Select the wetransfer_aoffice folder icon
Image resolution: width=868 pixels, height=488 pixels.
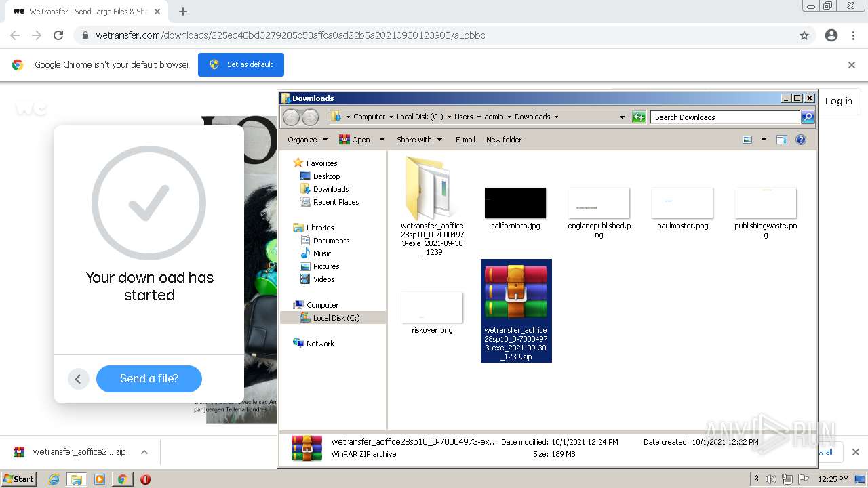click(432, 188)
